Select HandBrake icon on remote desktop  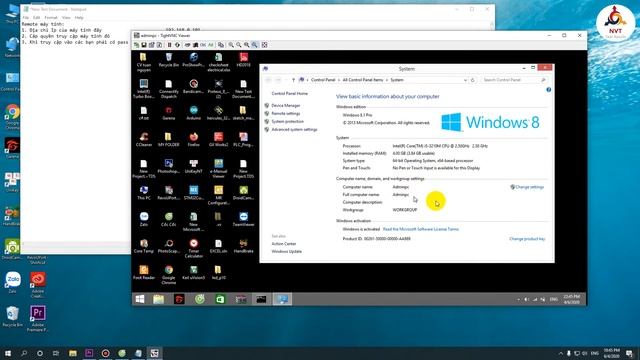coord(243,246)
